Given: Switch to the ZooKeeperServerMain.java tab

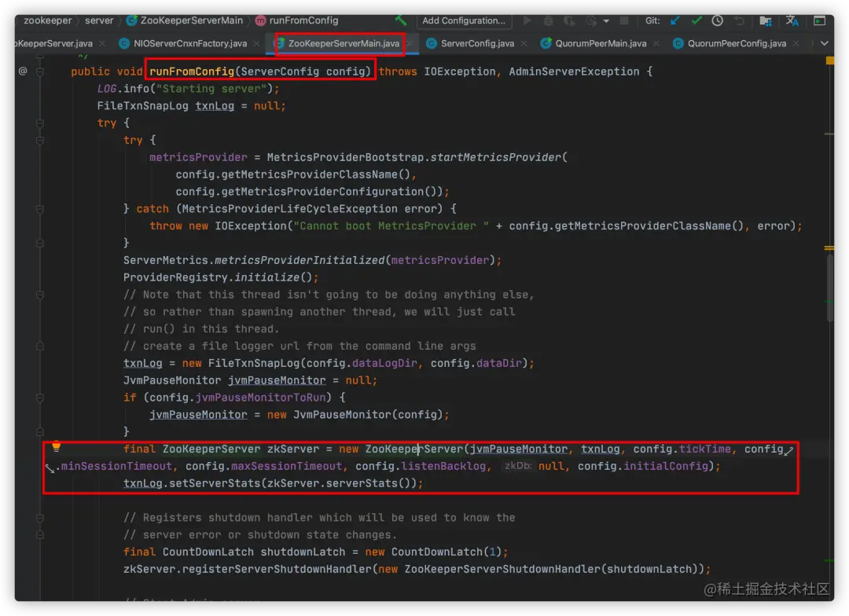Looking at the screenshot, I should 344,43.
